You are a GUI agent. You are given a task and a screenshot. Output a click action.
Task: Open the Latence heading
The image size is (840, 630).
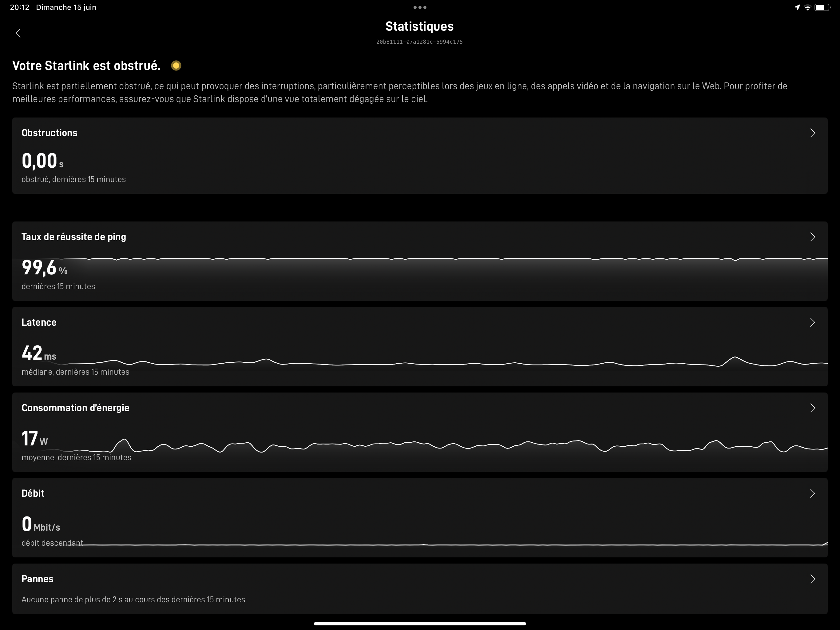point(39,323)
